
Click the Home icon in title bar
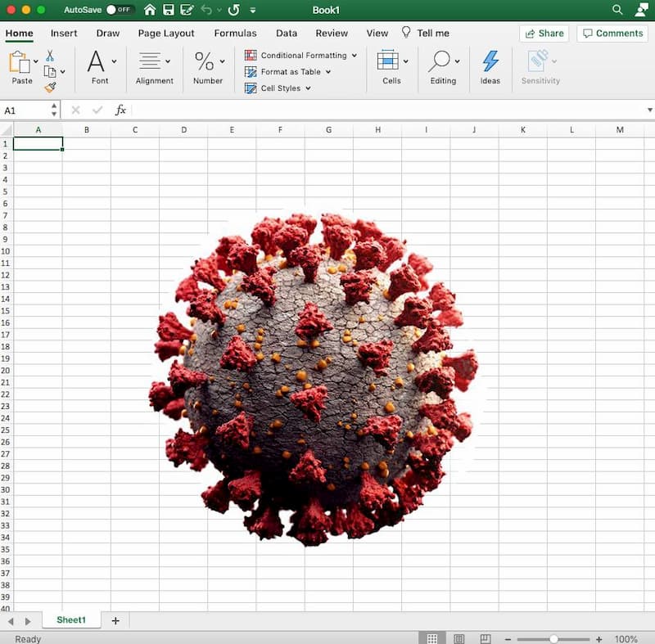coord(149,10)
